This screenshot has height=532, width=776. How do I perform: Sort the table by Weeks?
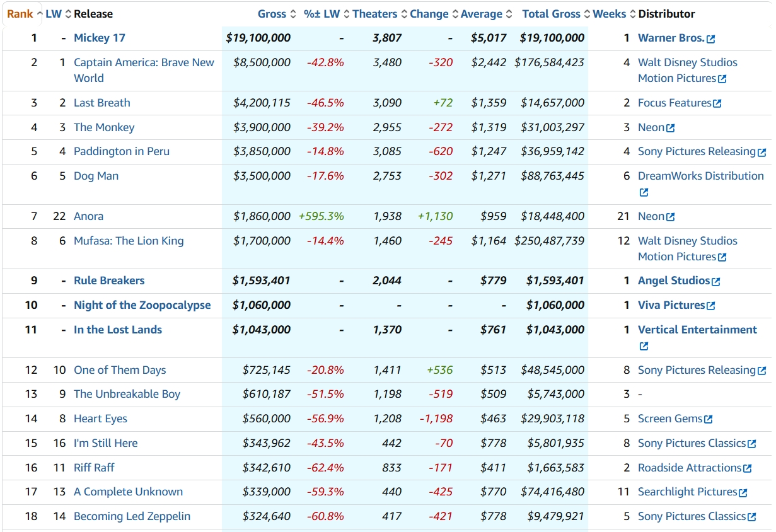615,14
